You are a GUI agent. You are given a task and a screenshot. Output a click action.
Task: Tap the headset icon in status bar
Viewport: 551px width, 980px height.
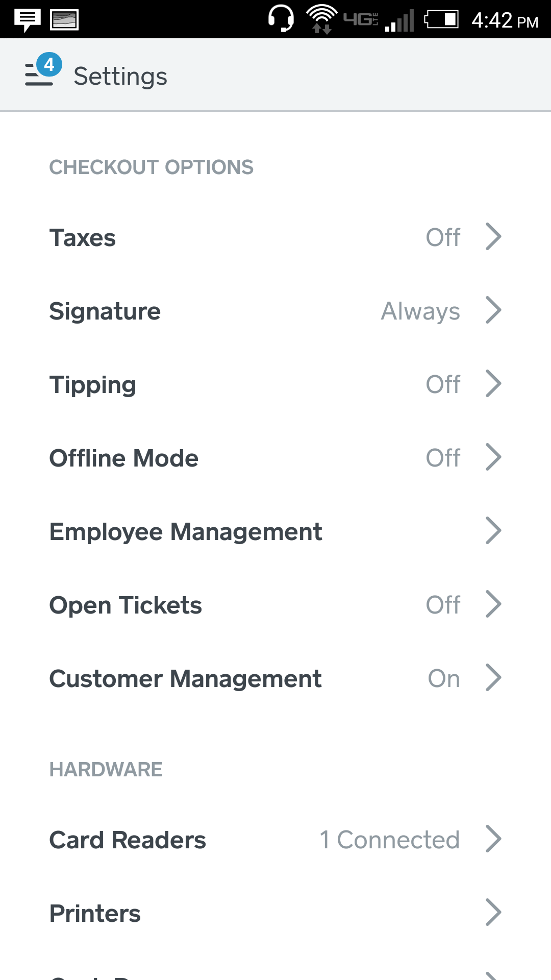tap(281, 19)
